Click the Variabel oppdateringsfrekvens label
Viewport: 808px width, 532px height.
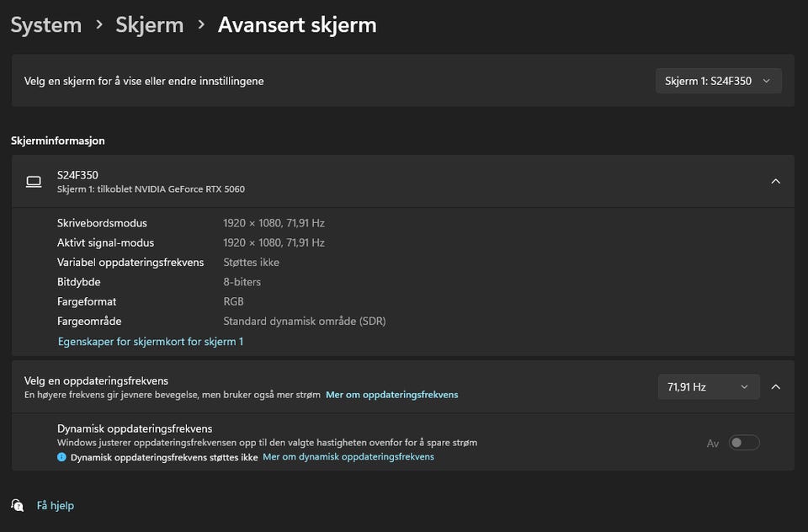pos(130,263)
